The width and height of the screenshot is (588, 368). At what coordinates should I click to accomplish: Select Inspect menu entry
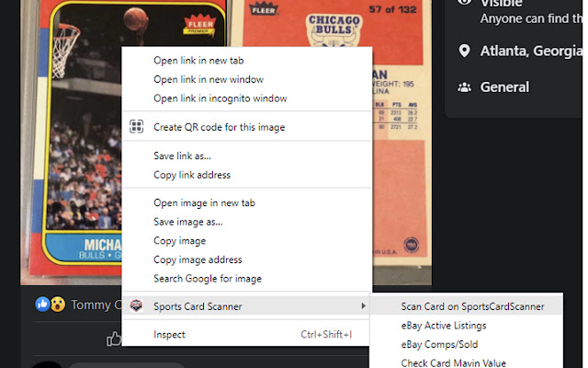(x=247, y=335)
